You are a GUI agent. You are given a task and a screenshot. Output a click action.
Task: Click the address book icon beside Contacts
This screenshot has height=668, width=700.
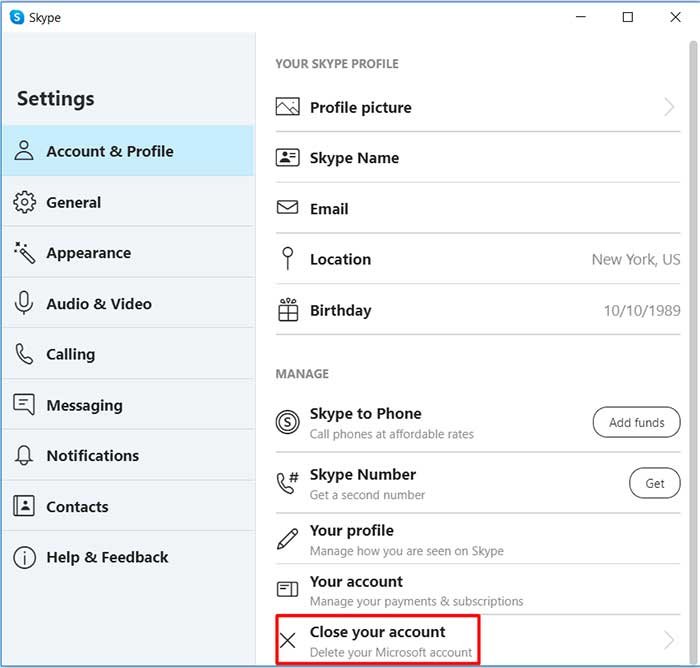(x=24, y=506)
